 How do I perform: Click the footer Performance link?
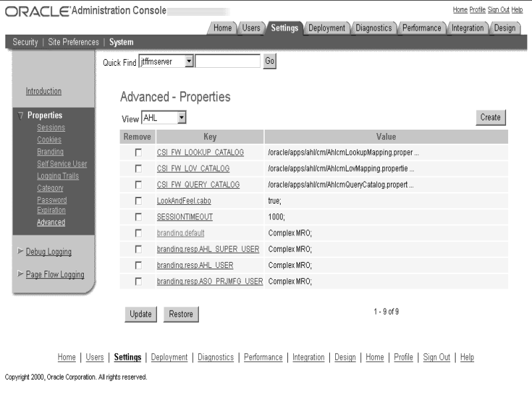click(263, 357)
